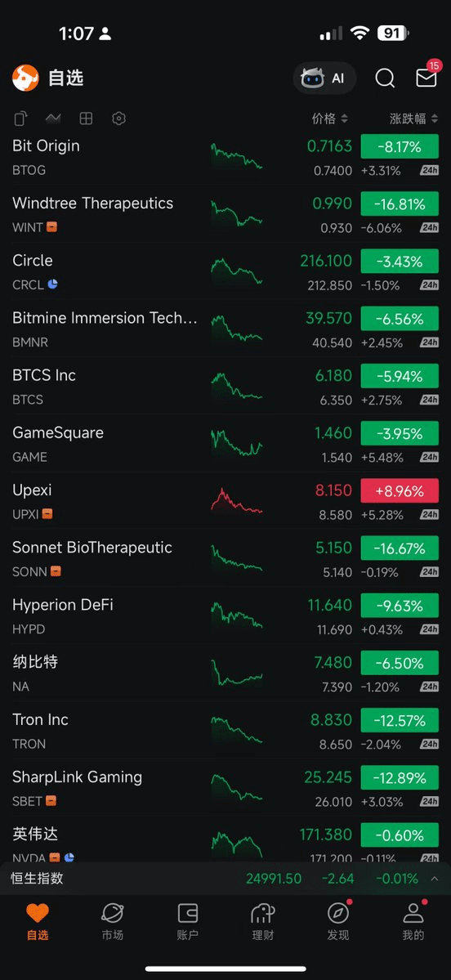Screen dimensions: 451x980
Task: Switch to the grid view icon
Action: [87, 119]
